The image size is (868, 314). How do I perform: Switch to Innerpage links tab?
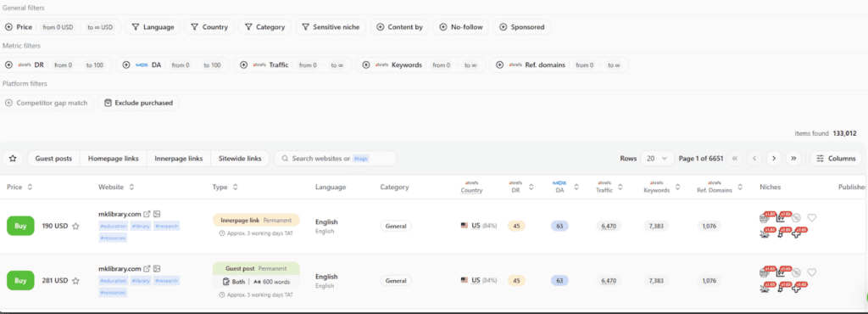[x=179, y=159]
